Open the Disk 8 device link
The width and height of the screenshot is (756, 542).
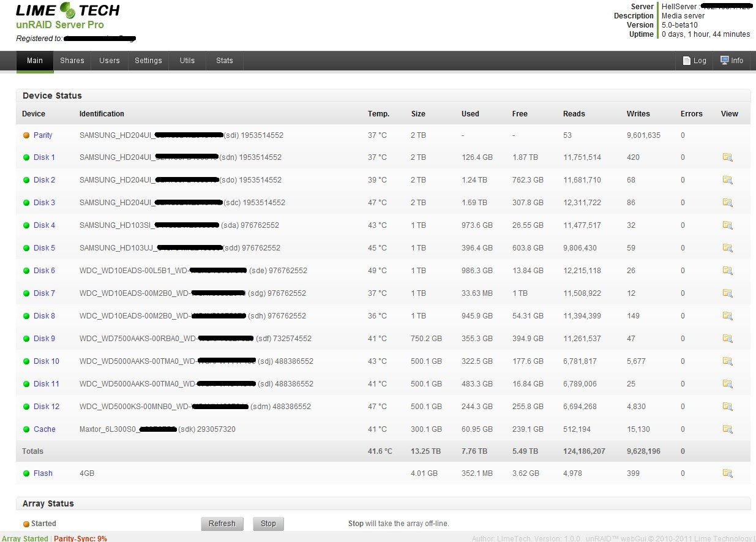pos(44,316)
